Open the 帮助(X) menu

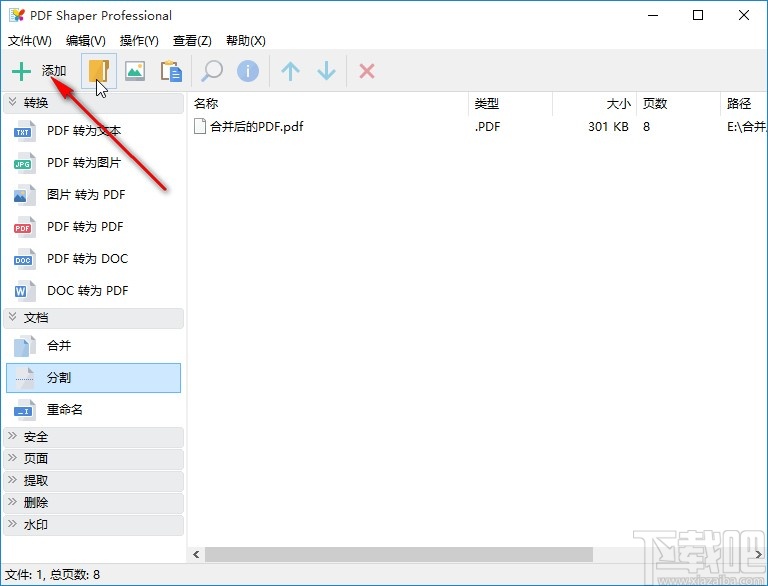tap(245, 41)
